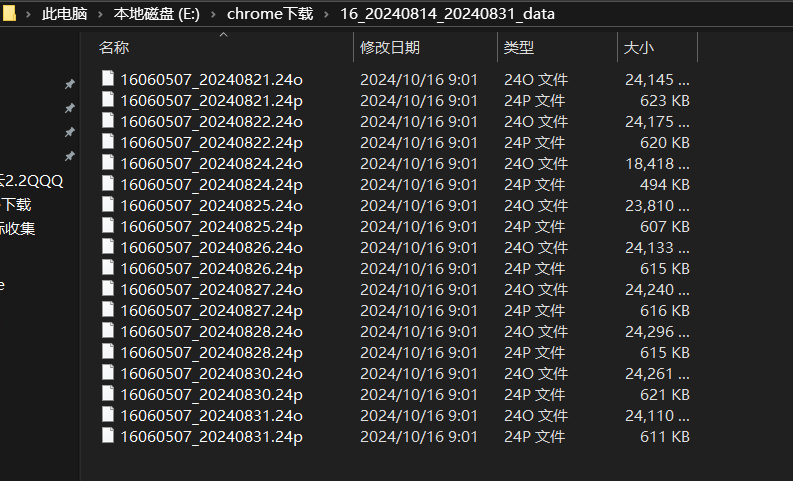Sort files by the 名称 column header

tap(114, 48)
